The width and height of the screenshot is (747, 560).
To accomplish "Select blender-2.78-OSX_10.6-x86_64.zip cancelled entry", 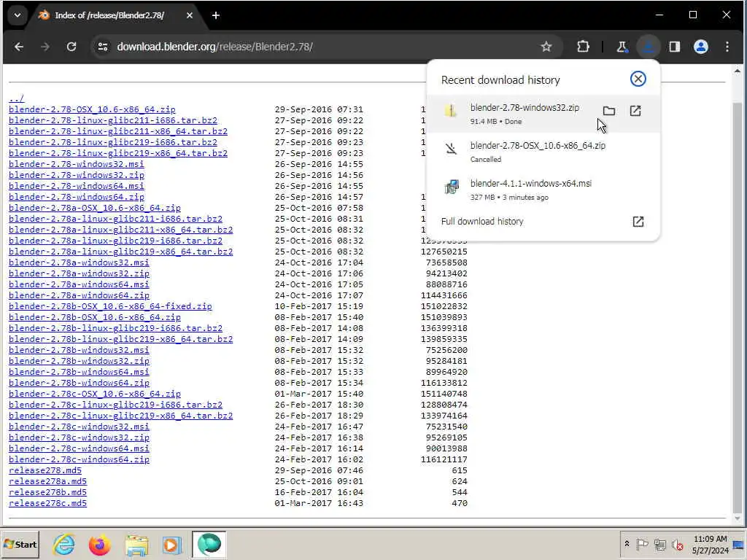I will [543, 152].
